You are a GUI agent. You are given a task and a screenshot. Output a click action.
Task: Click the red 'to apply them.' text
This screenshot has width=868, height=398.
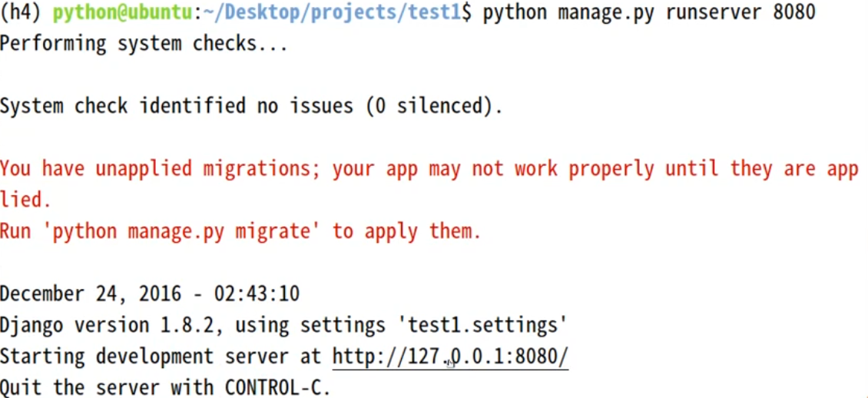pyautogui.click(x=406, y=231)
